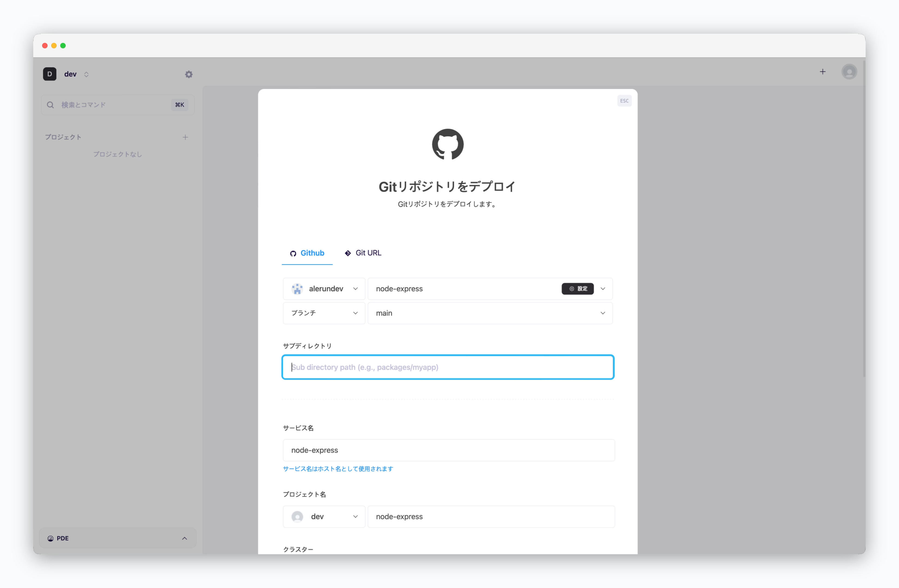Expand the node-express repository chevron
This screenshot has width=899, height=588.
(603, 289)
